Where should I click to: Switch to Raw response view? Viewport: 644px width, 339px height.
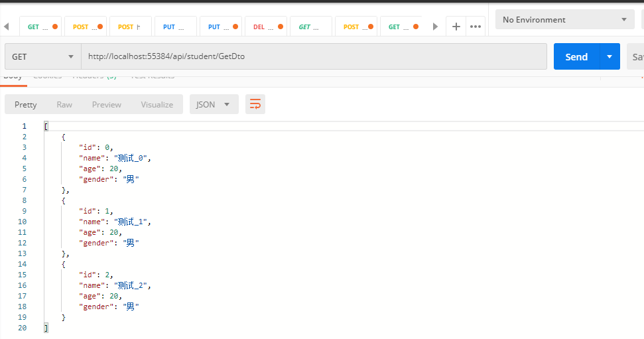click(64, 105)
